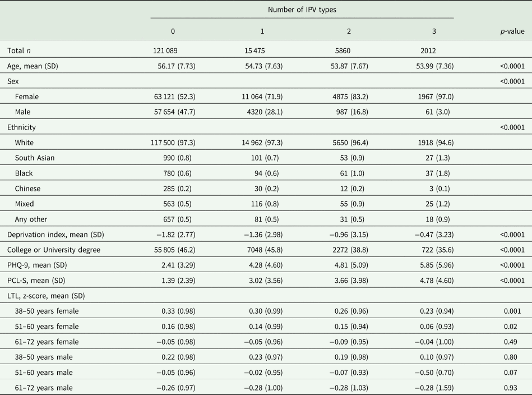This screenshot has height=395, width=532.
Task: Select the '61–72 years male' row label
Action: click(44, 387)
